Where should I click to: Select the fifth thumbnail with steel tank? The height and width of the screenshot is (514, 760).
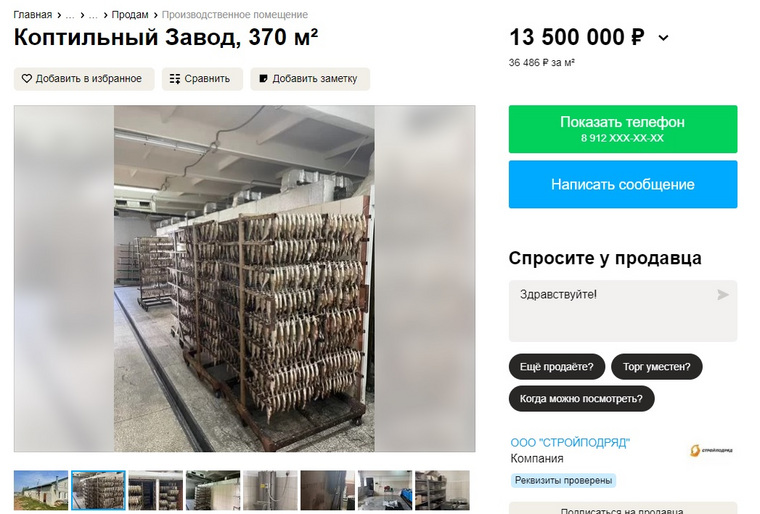[270, 490]
